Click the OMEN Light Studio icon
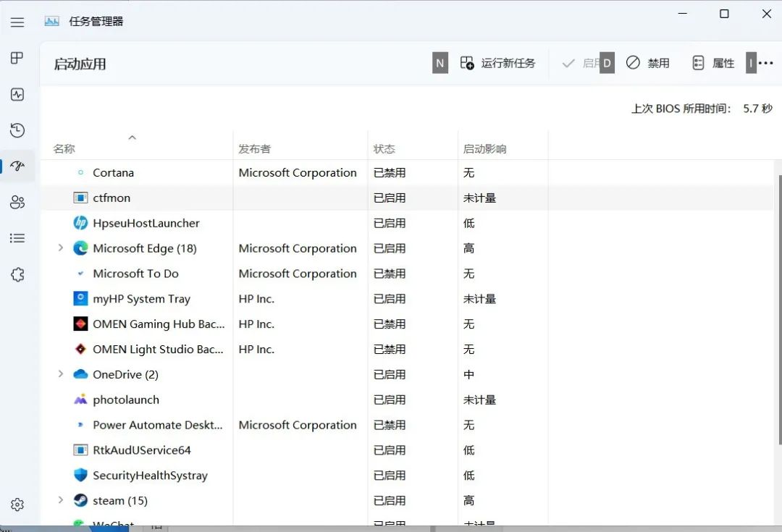782x532 pixels. pyautogui.click(x=80, y=349)
